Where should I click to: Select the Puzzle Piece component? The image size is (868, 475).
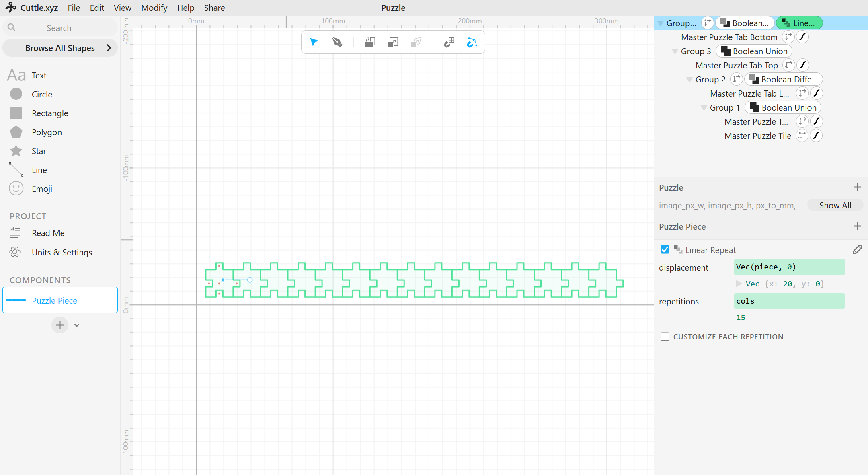coord(60,300)
